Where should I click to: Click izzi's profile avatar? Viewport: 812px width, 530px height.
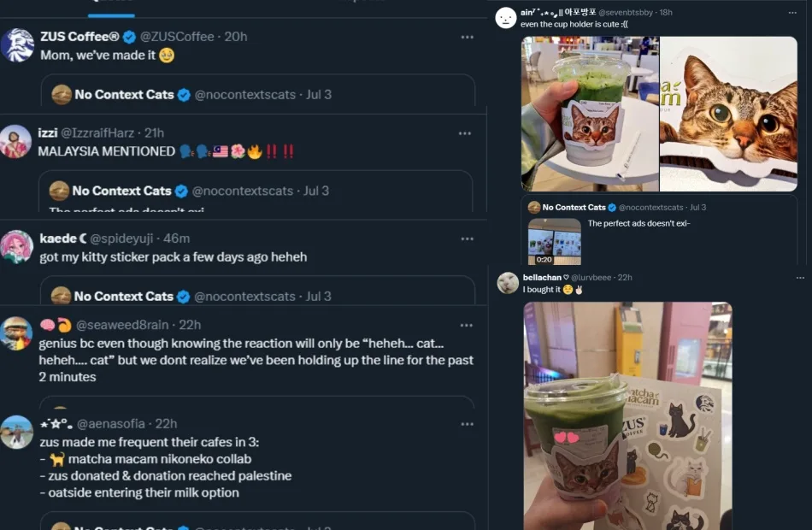[16, 141]
